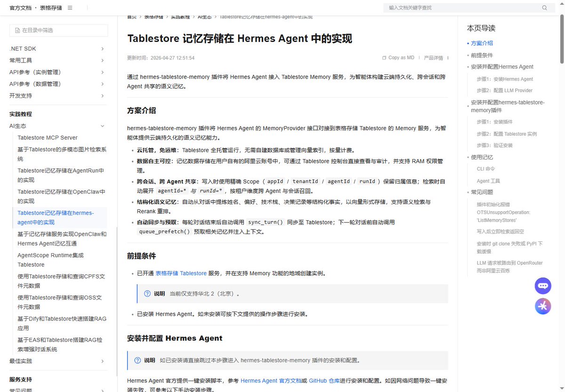Jump to 写入后立即检索返回空 entry
This screenshot has width=565, height=392.
coord(500,232)
